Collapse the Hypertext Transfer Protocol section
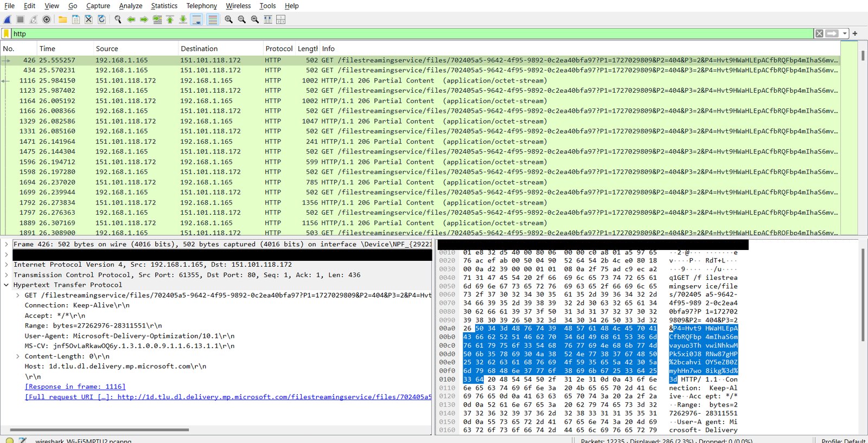This screenshot has height=443, width=868. (x=7, y=285)
